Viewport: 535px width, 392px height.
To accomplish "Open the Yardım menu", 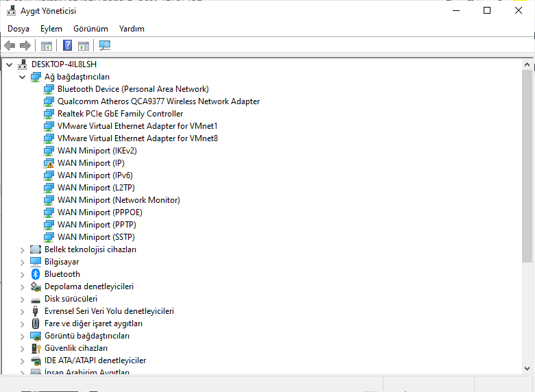I will [132, 29].
